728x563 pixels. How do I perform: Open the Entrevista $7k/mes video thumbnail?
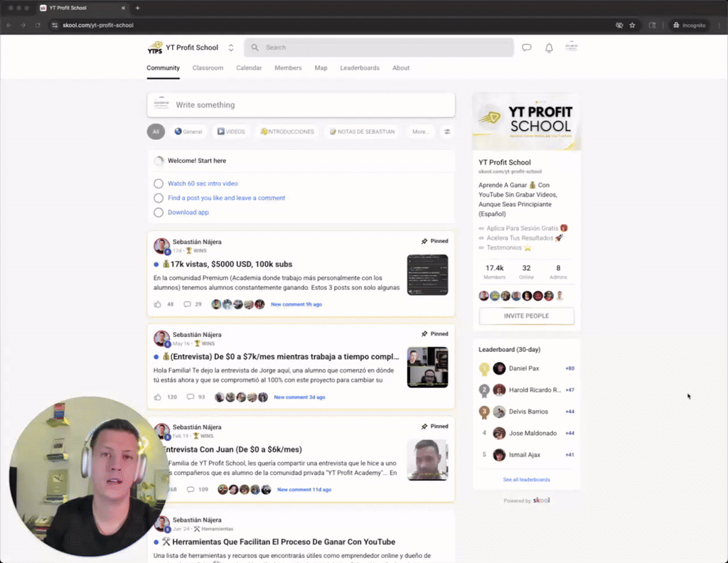click(x=427, y=367)
